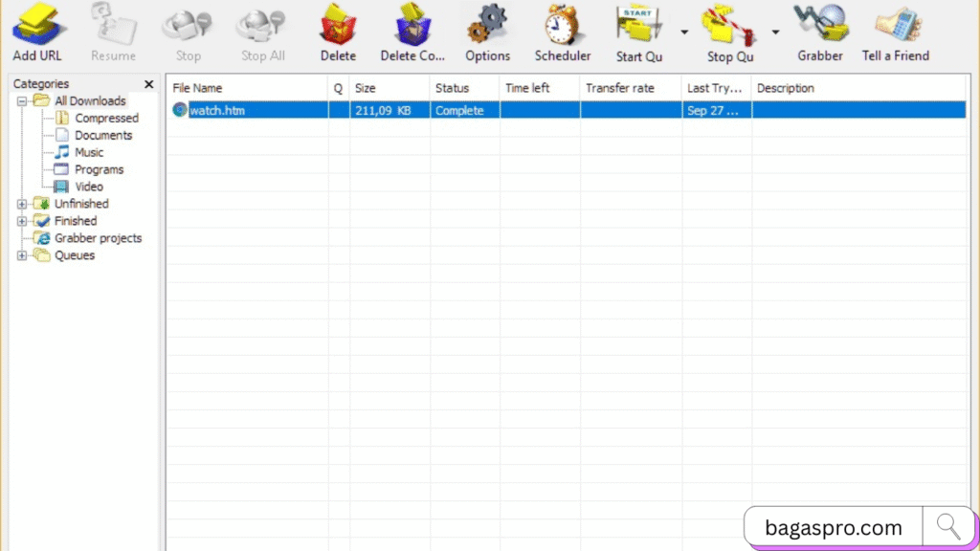Click the Resume download icon
980x551 pixels.
coord(113,29)
